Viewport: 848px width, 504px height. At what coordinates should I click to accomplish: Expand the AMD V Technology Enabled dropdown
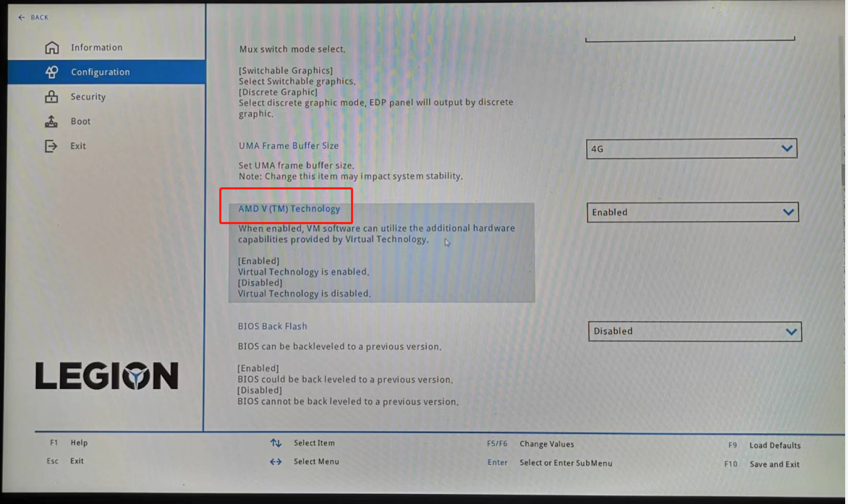pyautogui.click(x=692, y=212)
